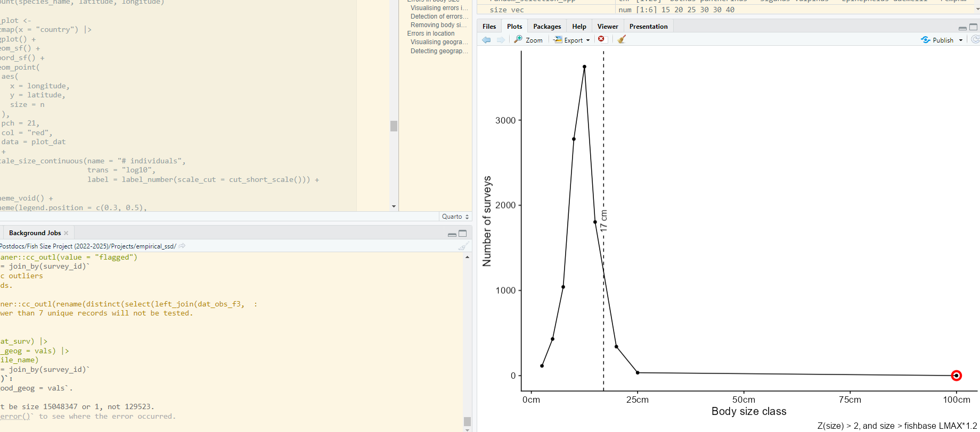Click the project path text in console header
980x432 pixels.
88,246
